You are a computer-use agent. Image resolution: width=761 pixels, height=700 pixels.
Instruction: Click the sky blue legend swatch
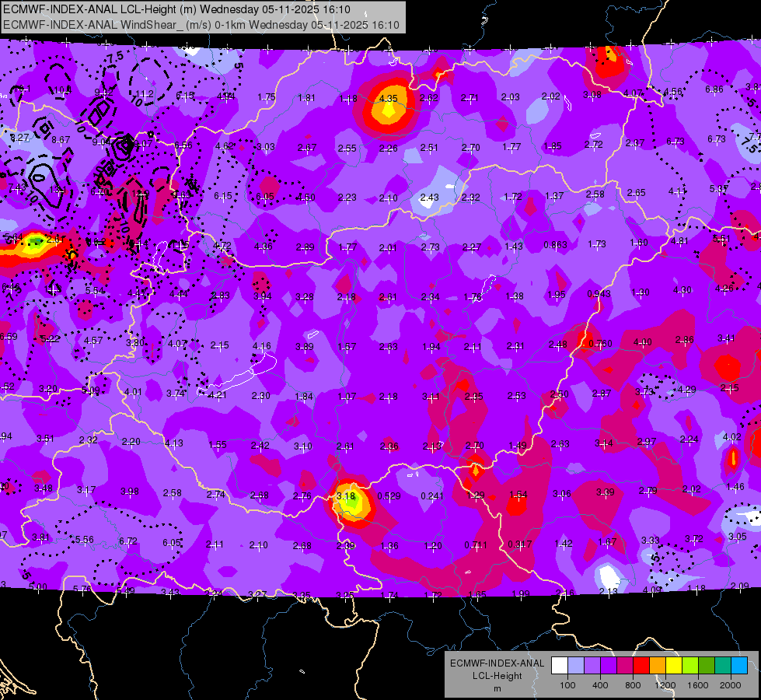tap(739, 666)
